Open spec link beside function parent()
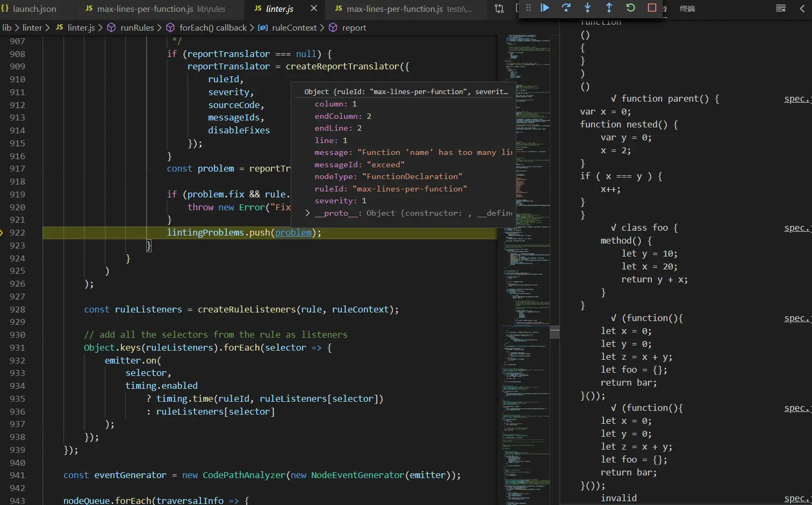The height and width of the screenshot is (505, 812). (x=797, y=98)
